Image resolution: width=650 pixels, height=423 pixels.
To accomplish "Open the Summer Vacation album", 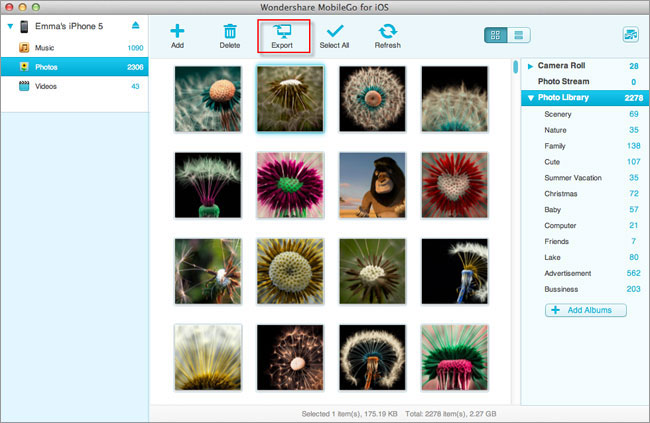I will (x=585, y=177).
